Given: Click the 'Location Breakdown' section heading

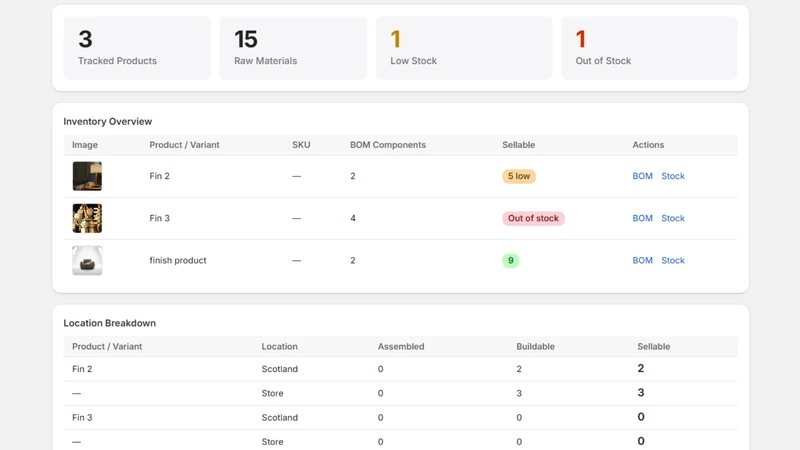Looking at the screenshot, I should click(x=110, y=323).
